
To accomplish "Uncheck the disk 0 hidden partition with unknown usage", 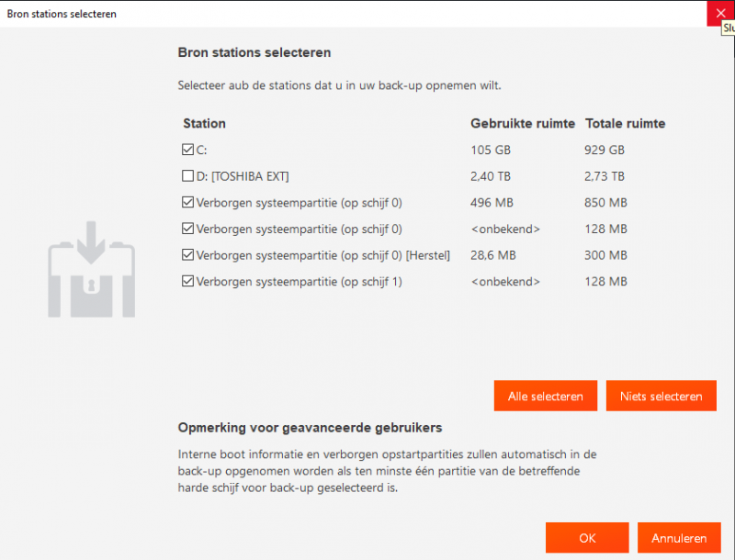I will coord(188,229).
